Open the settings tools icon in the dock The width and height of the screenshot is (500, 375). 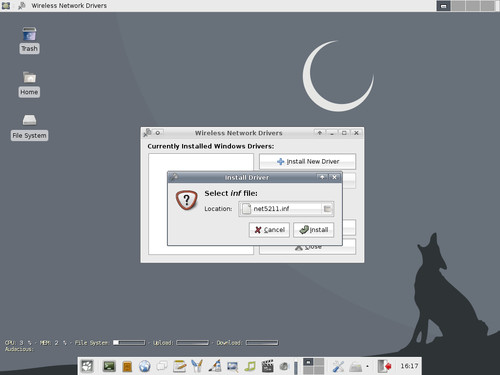coord(338,366)
